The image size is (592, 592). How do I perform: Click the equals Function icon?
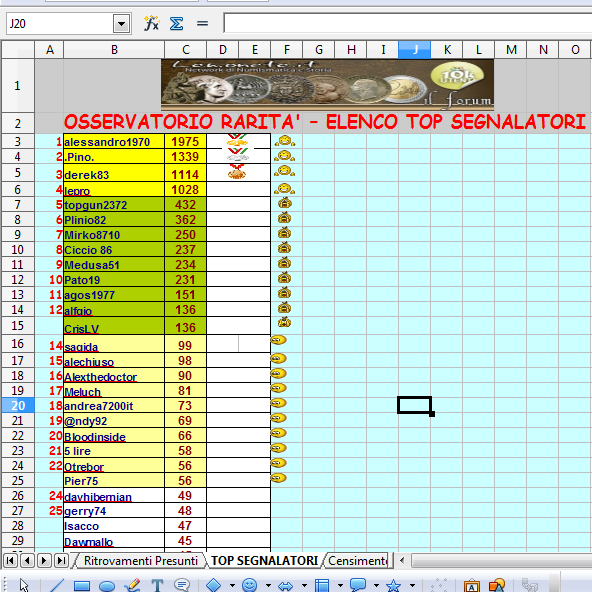[x=202, y=24]
